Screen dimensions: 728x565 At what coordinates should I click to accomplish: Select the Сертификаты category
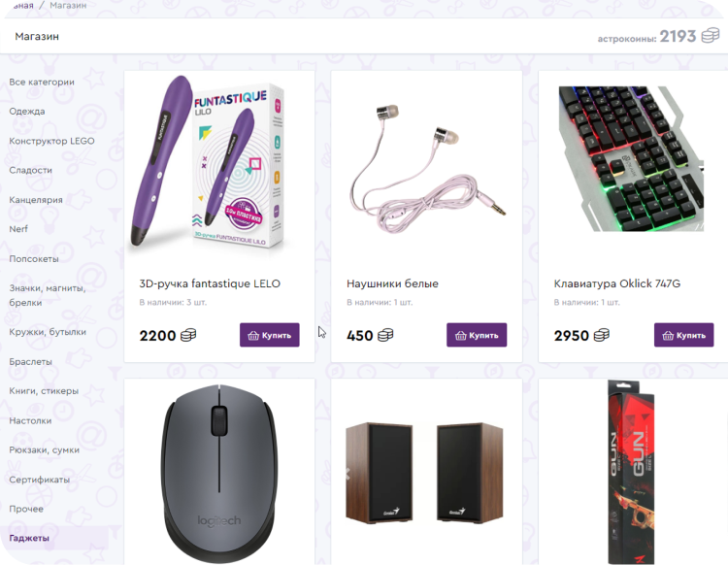40,480
